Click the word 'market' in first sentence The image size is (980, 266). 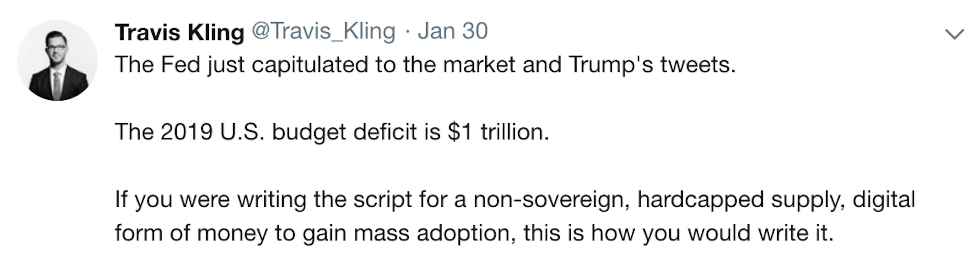(479, 65)
